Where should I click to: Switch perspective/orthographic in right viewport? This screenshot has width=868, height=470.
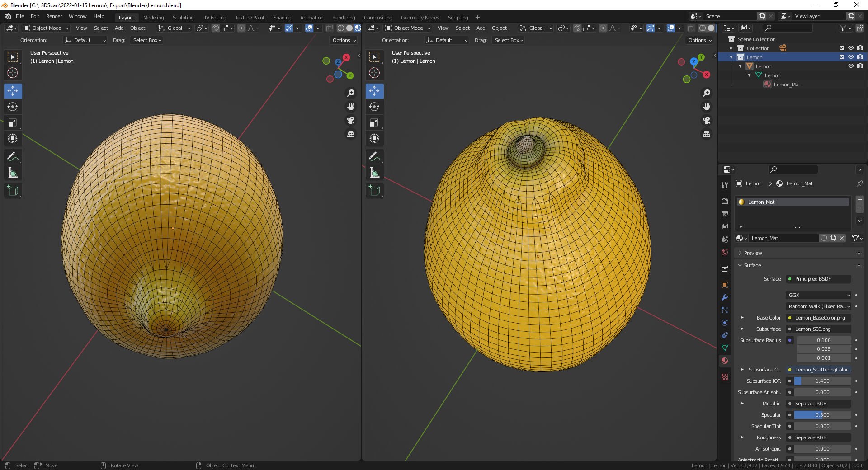707,134
